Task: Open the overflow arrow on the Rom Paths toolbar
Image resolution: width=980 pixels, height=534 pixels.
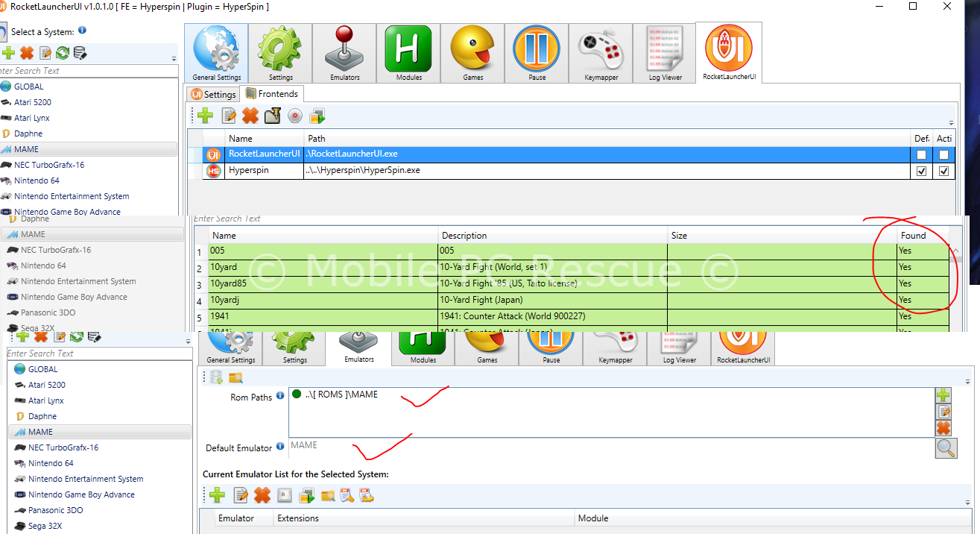Action: point(968,381)
